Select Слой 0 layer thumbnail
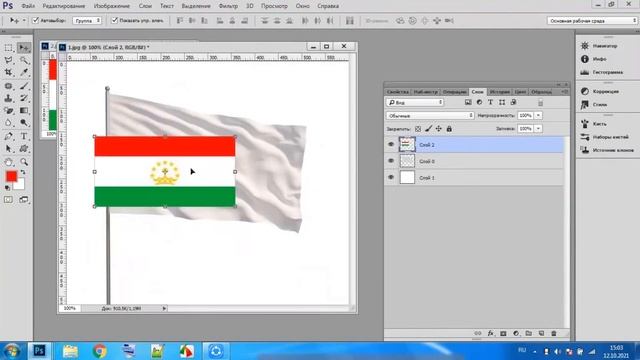The image size is (640, 360). [x=407, y=161]
